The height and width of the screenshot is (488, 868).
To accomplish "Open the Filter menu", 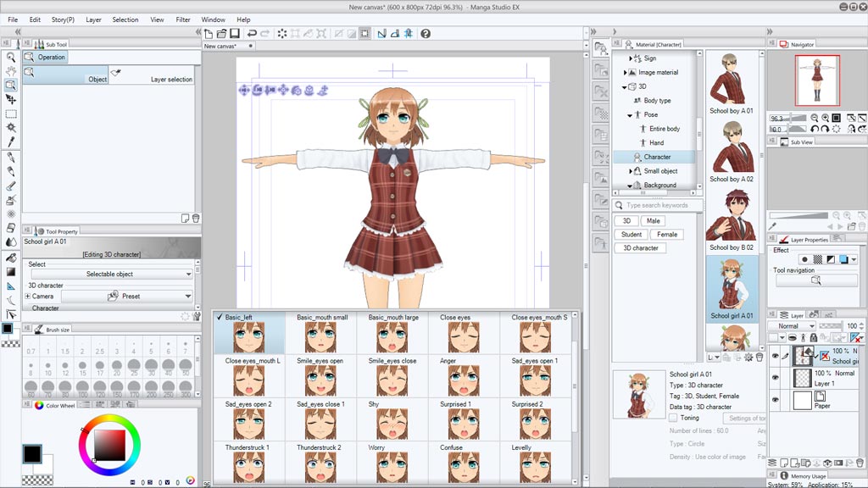I will (183, 19).
